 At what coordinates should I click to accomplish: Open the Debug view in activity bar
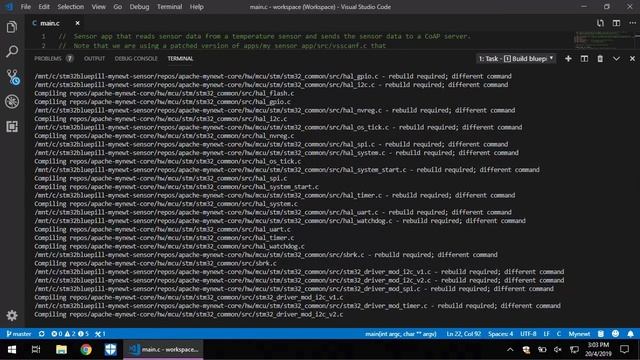click(x=12, y=102)
